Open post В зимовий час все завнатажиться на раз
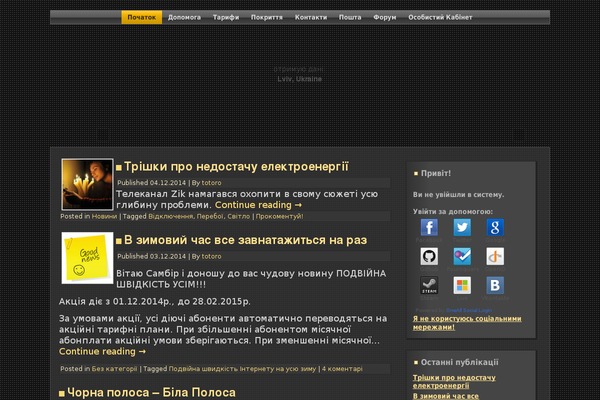 tap(245, 240)
